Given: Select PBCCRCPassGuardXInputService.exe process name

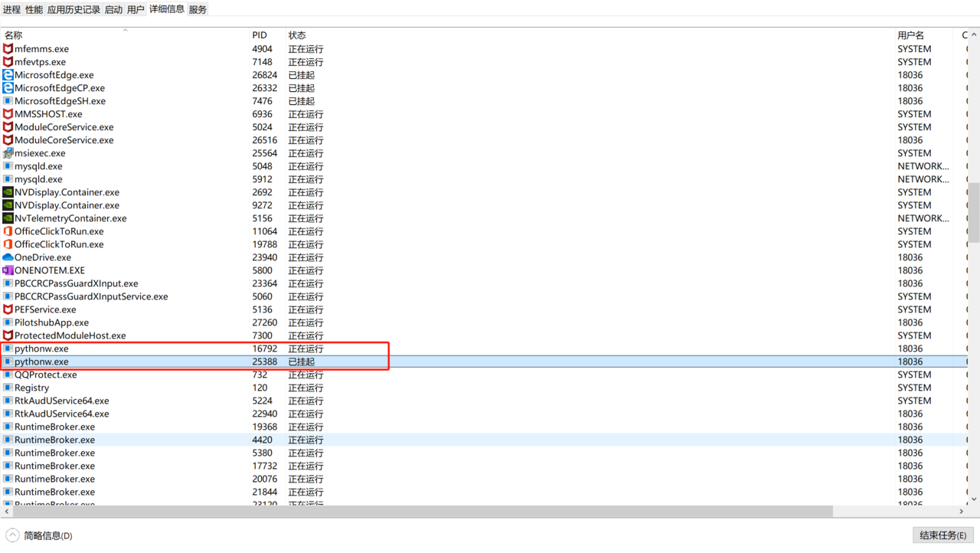Looking at the screenshot, I should click(91, 296).
